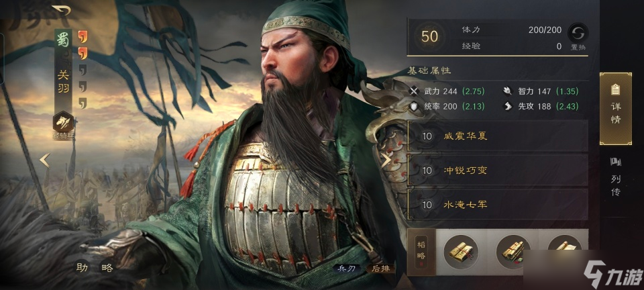Click the 助 button
The height and width of the screenshot is (290, 644).
pos(82,267)
